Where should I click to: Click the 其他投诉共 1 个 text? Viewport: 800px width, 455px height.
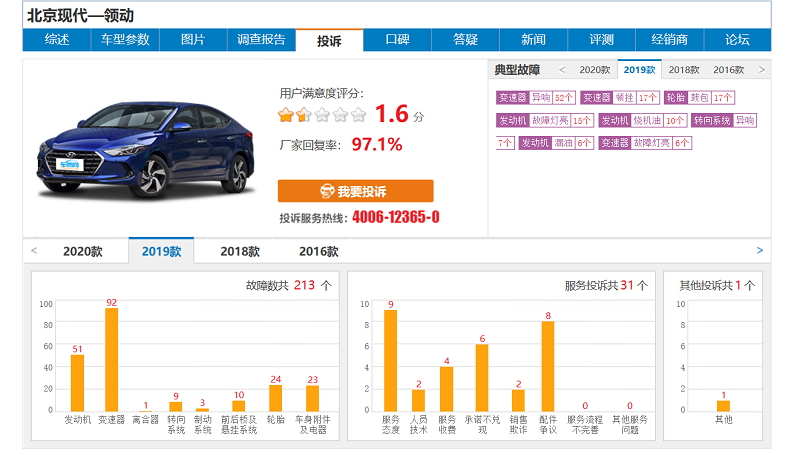coord(717,285)
